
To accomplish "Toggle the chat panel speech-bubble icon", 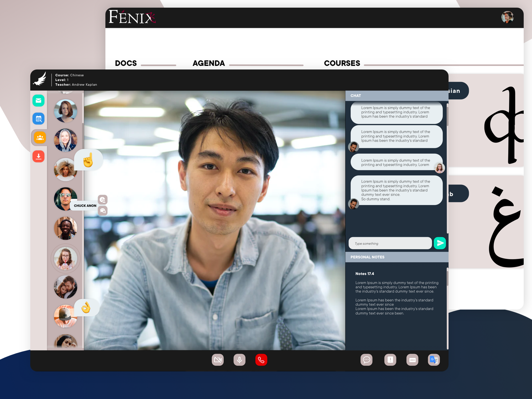I will [366, 360].
